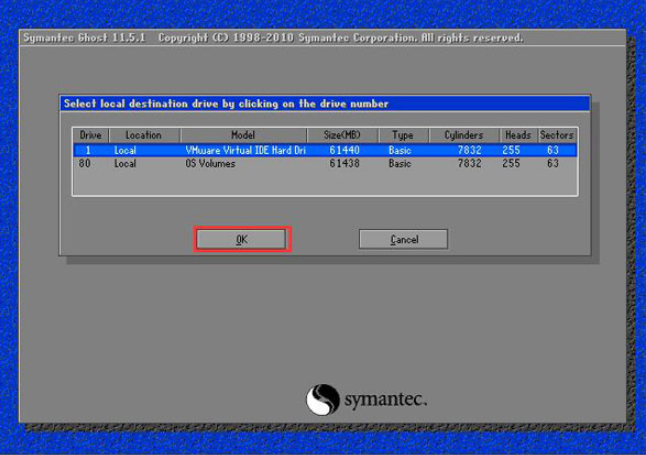Screen dimensions: 646x455
Task: Click Local location in drive 1 row
Action: tap(125, 150)
